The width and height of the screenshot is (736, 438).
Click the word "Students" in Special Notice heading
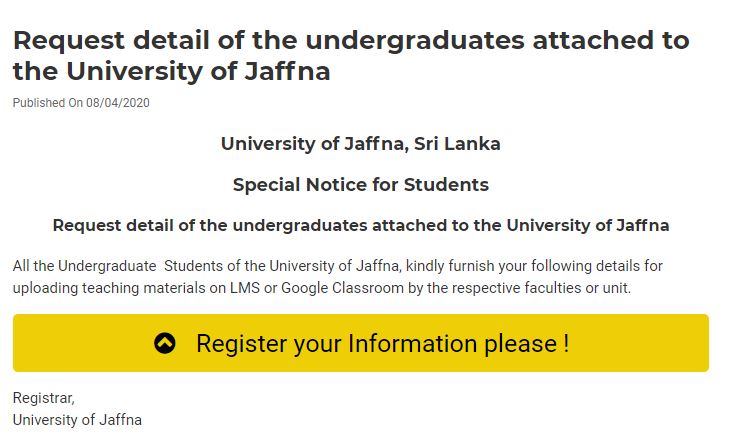tap(446, 184)
